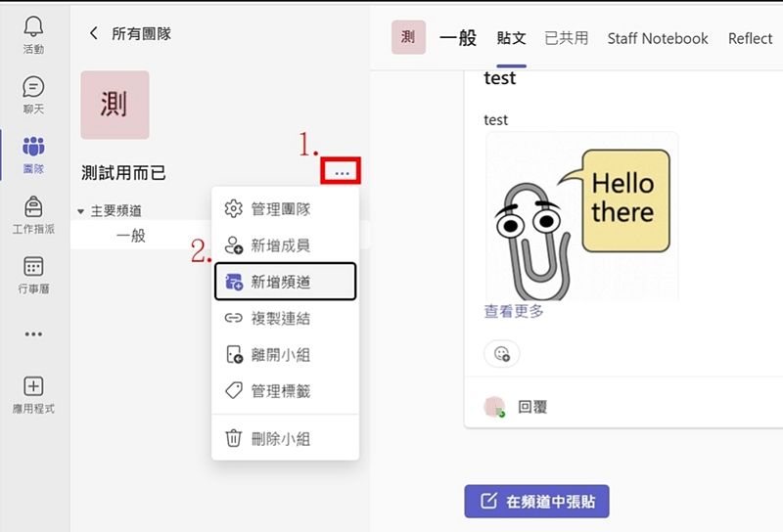Collapse the 主要頻道 channel list triangle
783x532 pixels.
tap(81, 211)
